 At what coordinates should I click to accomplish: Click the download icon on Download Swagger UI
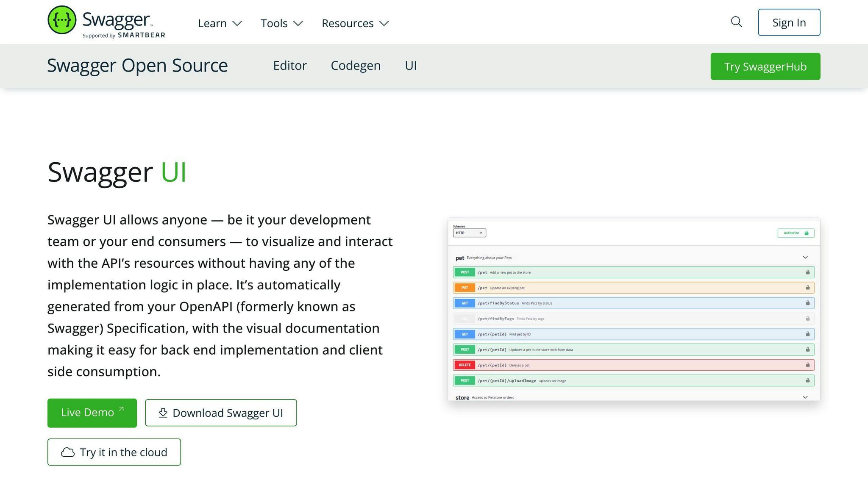[163, 413]
